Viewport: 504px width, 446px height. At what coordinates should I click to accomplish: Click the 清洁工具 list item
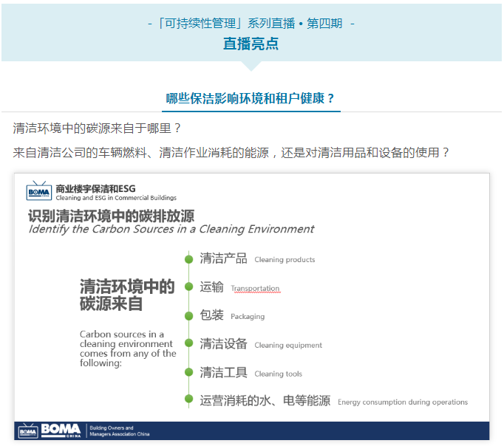click(223, 372)
